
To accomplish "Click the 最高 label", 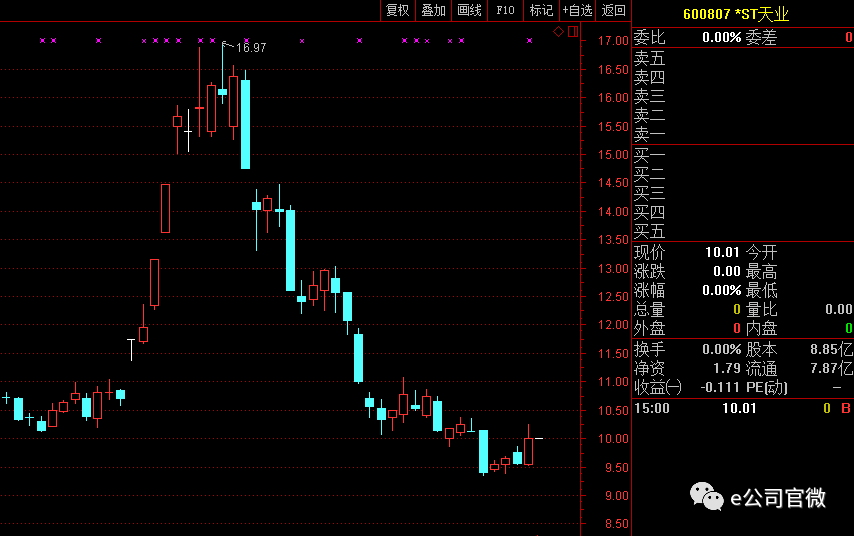I will pyautogui.click(x=761, y=271).
